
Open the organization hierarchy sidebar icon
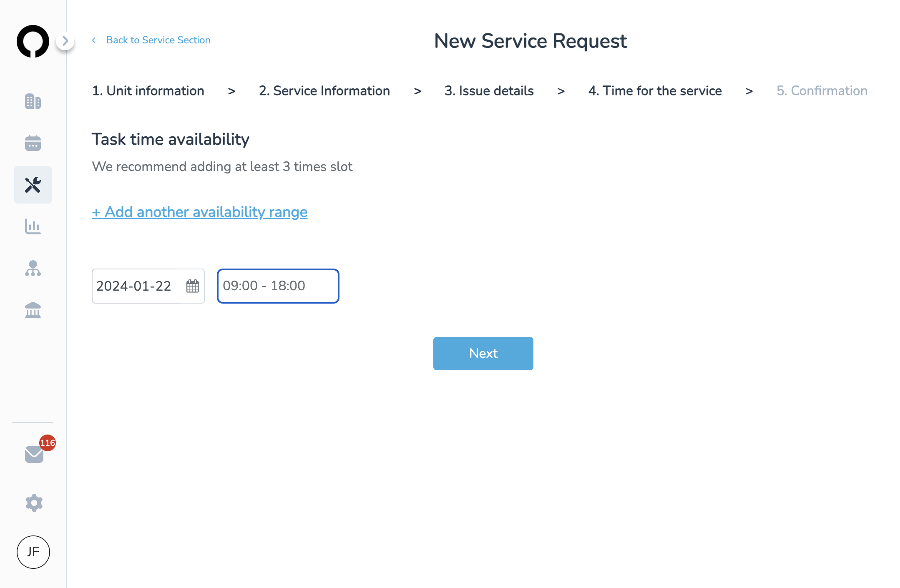tap(33, 268)
